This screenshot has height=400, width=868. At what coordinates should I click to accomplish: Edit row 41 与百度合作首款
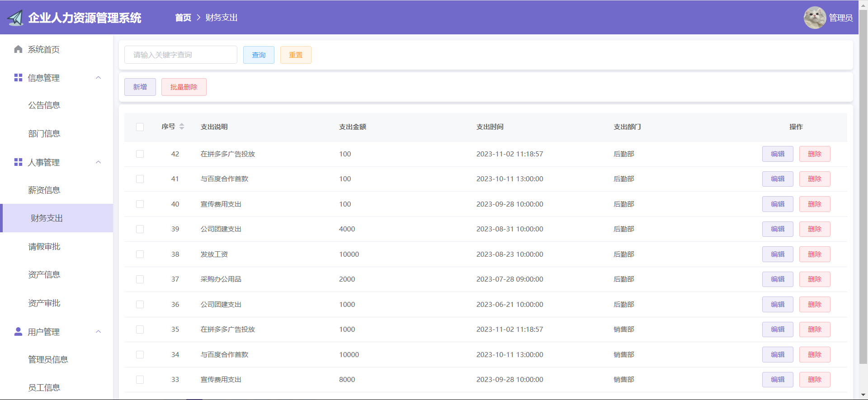pos(778,179)
